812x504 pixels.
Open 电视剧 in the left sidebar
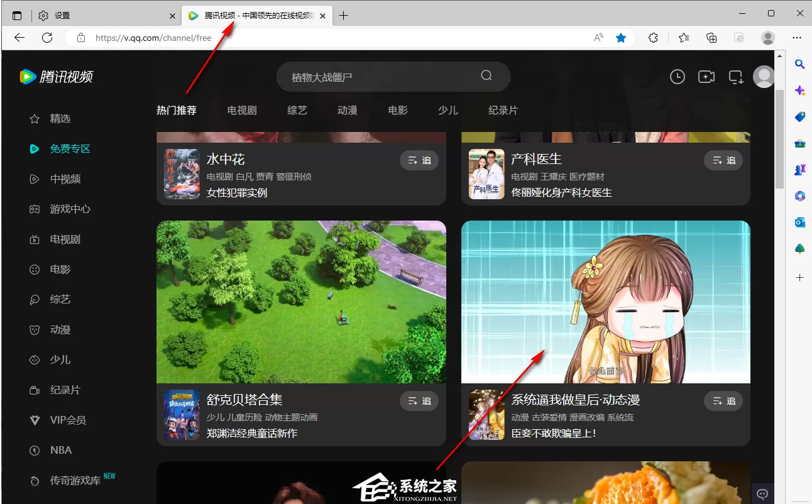[65, 239]
